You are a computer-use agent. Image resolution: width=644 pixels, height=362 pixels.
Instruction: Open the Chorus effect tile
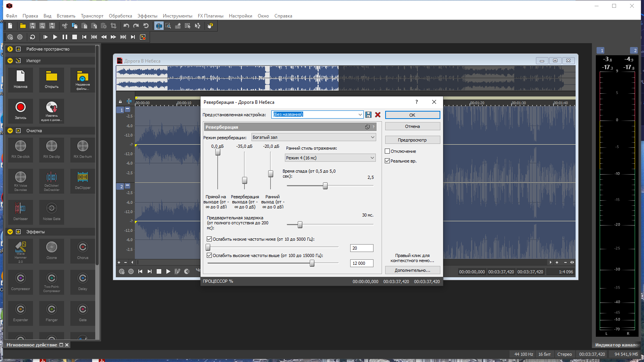[83, 251]
